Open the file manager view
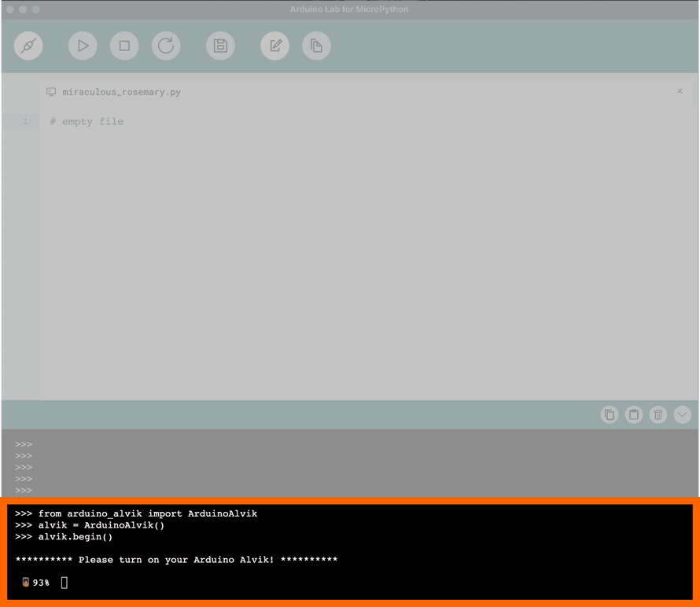The image size is (700, 607). pos(316,46)
